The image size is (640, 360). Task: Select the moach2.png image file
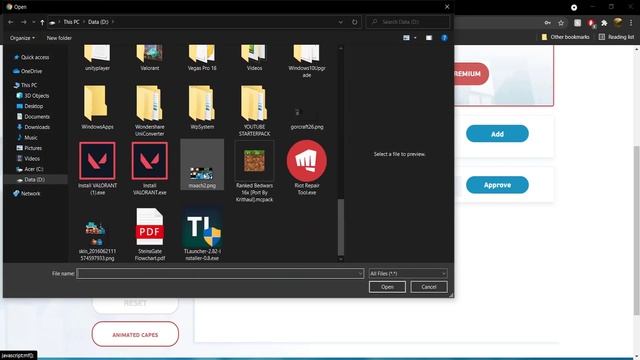[202, 164]
